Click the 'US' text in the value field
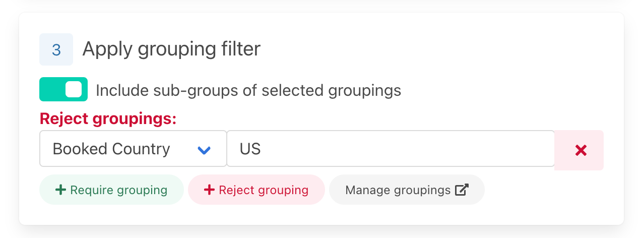 (250, 149)
